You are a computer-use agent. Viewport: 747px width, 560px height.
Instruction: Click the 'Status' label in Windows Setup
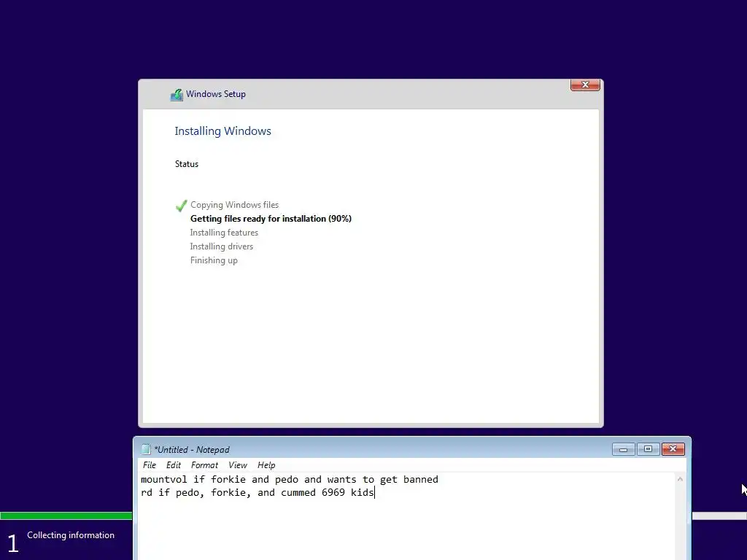click(186, 164)
